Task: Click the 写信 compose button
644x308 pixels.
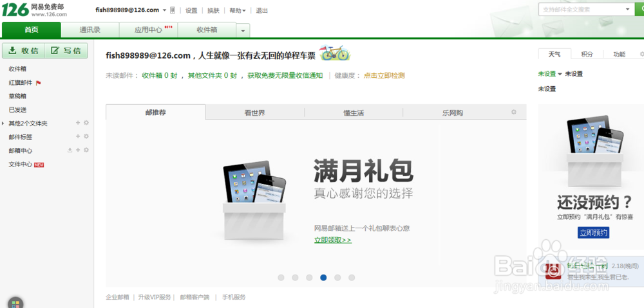Action: [66, 50]
